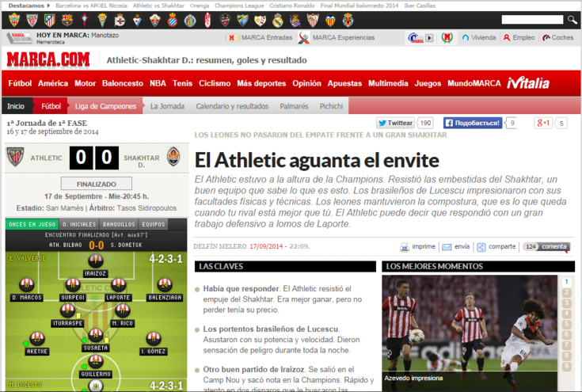Click the Real Sociedad crest

point(295,20)
